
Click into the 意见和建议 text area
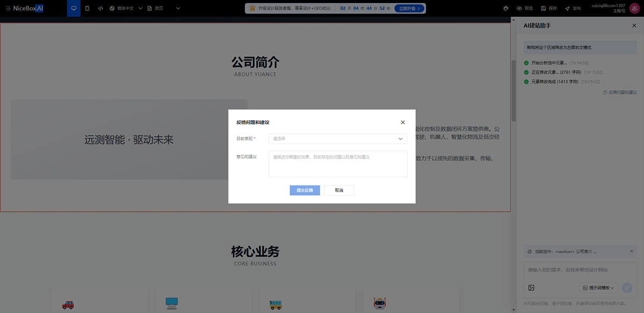click(x=338, y=163)
